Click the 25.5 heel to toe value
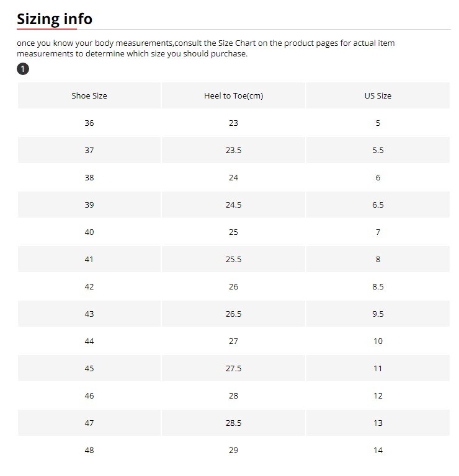Image resolution: width=459 pixels, height=476 pixels. pos(233,260)
